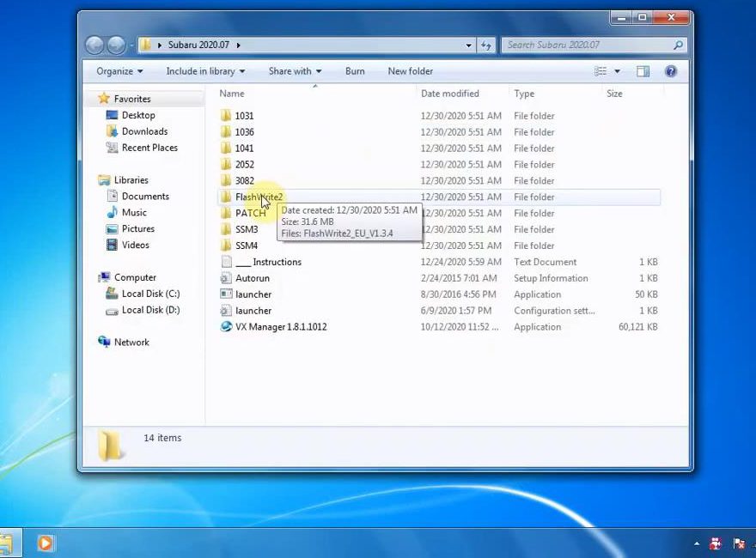
Task: Open the Help question mark icon
Action: coord(671,71)
